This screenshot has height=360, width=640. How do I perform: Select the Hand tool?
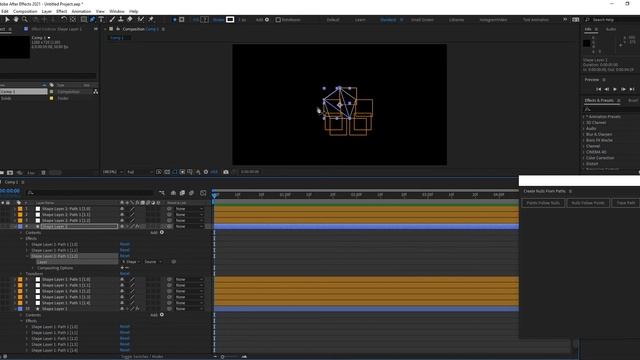coord(16,19)
